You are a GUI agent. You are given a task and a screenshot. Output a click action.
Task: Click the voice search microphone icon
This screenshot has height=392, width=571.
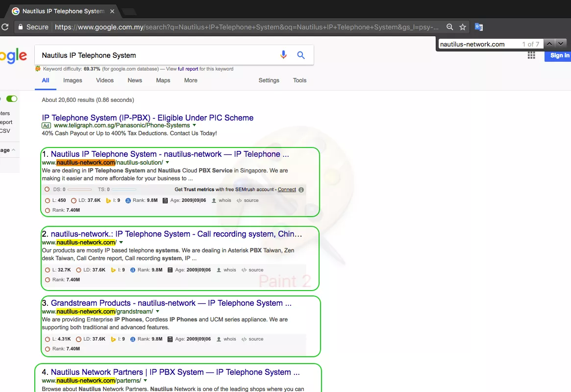point(283,55)
